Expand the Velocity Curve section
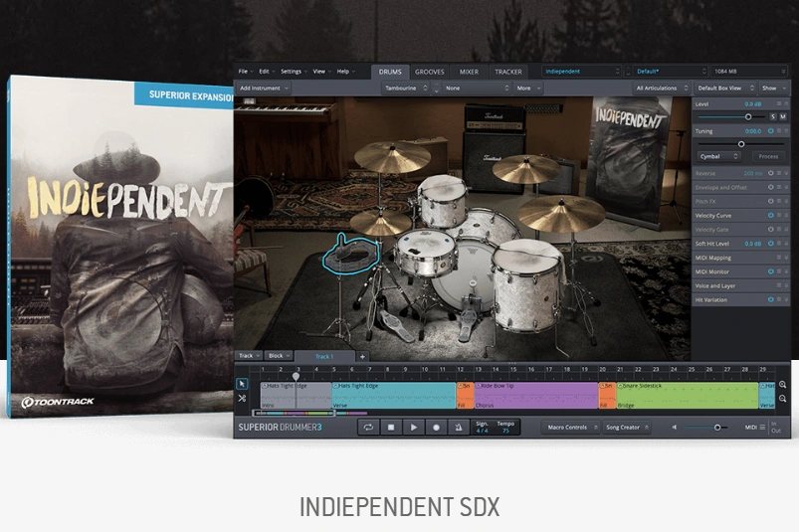This screenshot has width=799, height=532. click(x=786, y=216)
